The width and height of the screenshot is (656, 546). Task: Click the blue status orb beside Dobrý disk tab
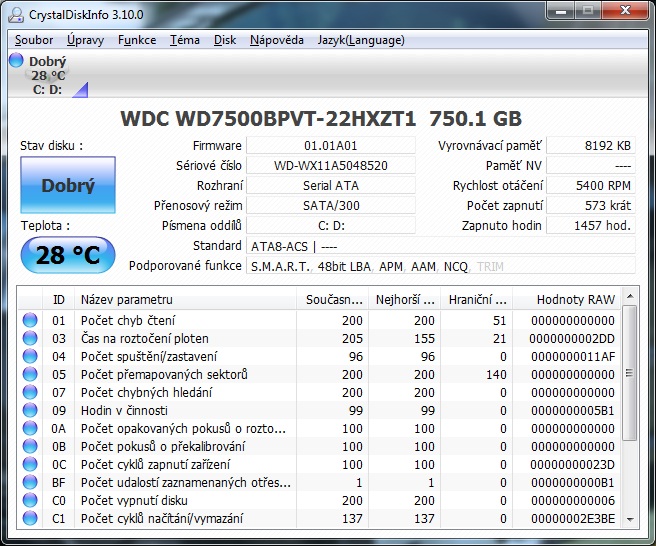click(17, 61)
